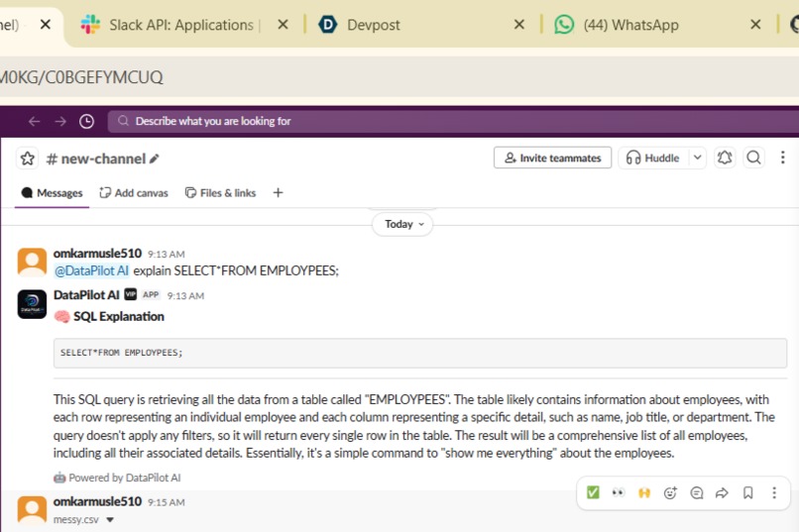Switch to the Messages tab
Screen dimensions: 799x532
click(x=52, y=193)
